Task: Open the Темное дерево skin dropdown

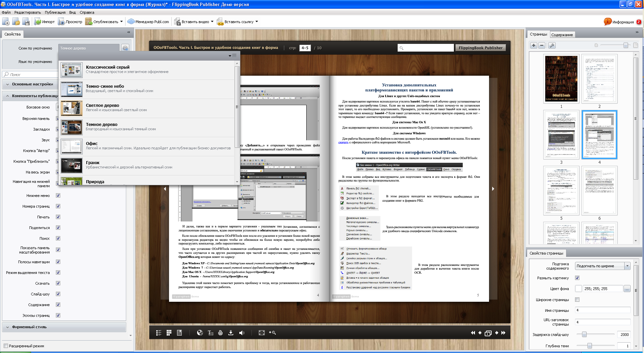Action: click(x=89, y=48)
